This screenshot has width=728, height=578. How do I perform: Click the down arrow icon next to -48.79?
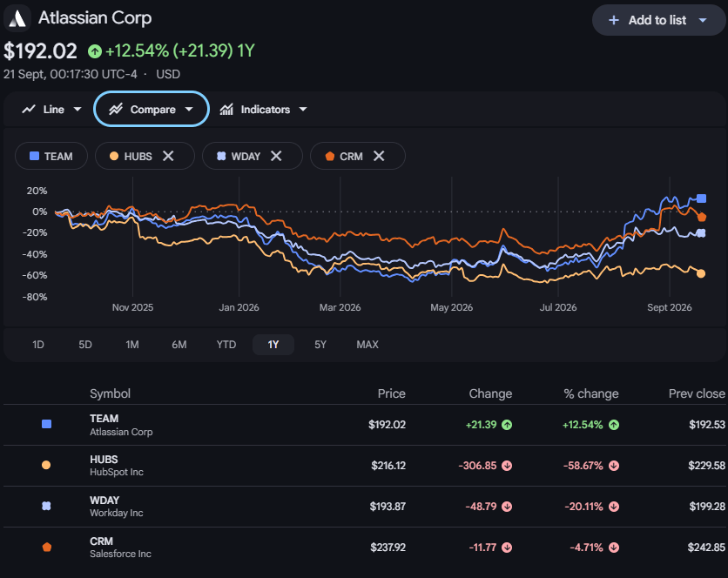(507, 507)
